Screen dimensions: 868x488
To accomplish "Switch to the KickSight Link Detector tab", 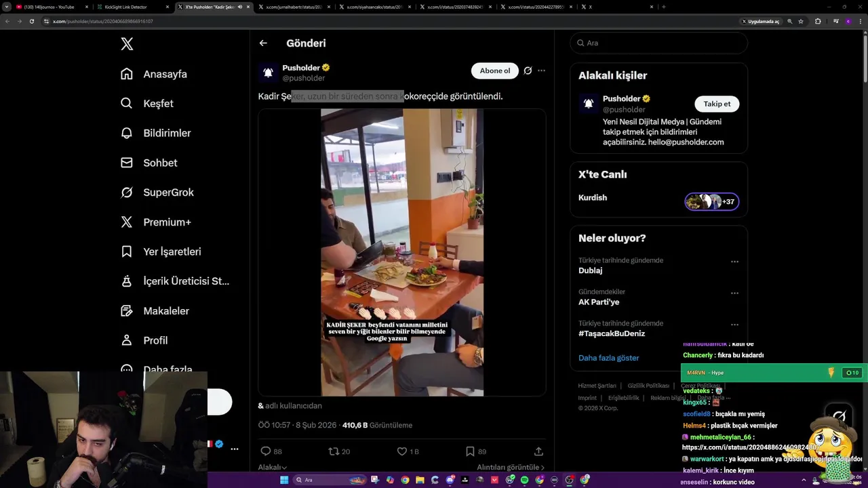I will tap(131, 7).
